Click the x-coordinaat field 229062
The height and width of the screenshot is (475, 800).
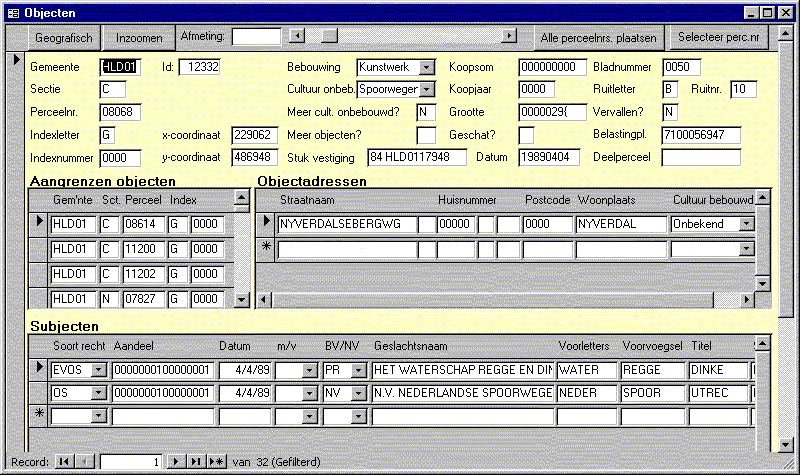tap(254, 135)
